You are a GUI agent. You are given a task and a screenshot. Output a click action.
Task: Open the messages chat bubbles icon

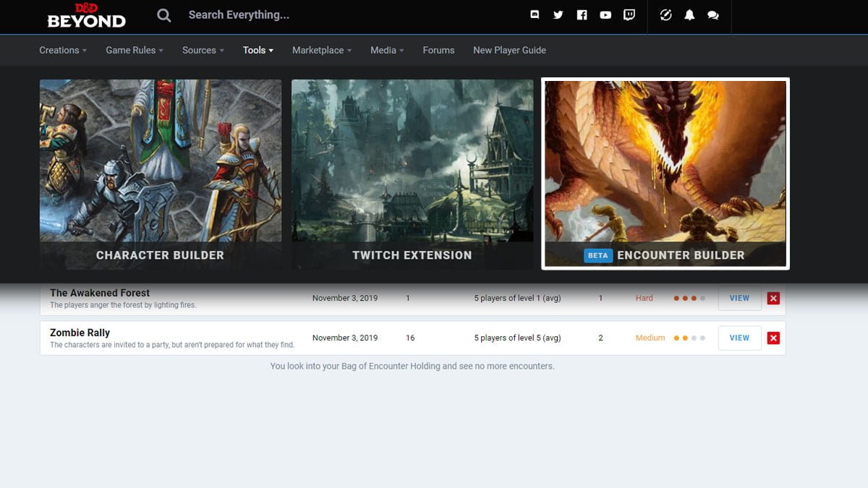[713, 15]
